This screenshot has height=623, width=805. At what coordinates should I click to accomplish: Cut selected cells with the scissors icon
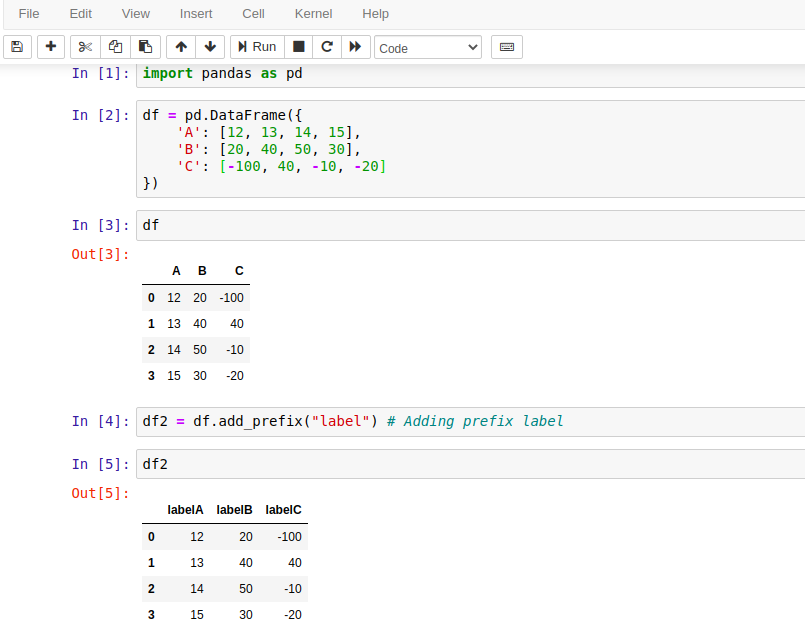point(85,47)
